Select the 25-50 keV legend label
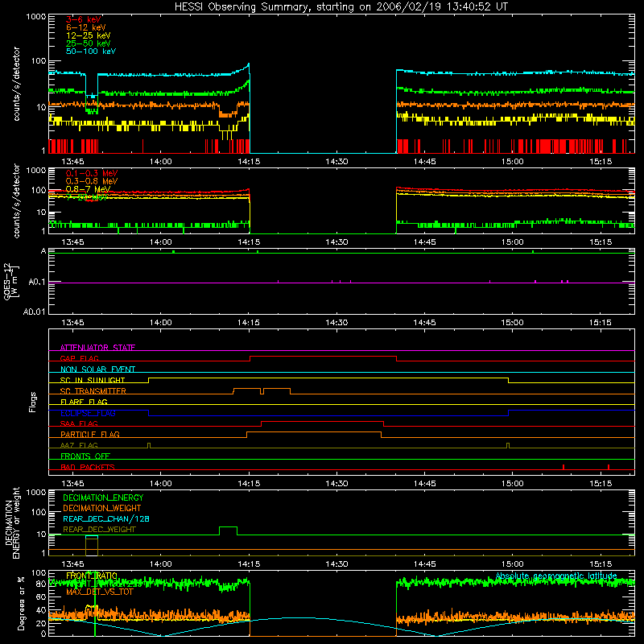This screenshot has height=644, width=644. point(89,43)
